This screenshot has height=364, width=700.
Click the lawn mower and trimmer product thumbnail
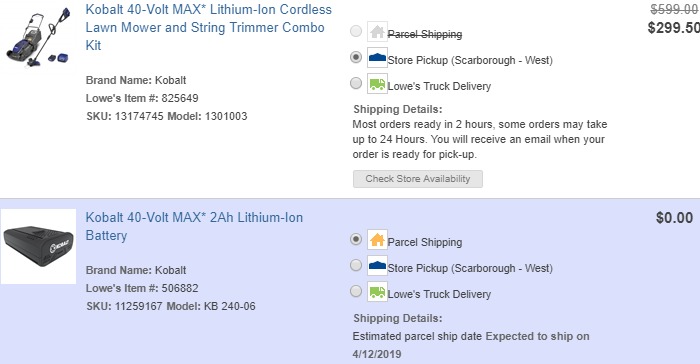[x=38, y=37]
